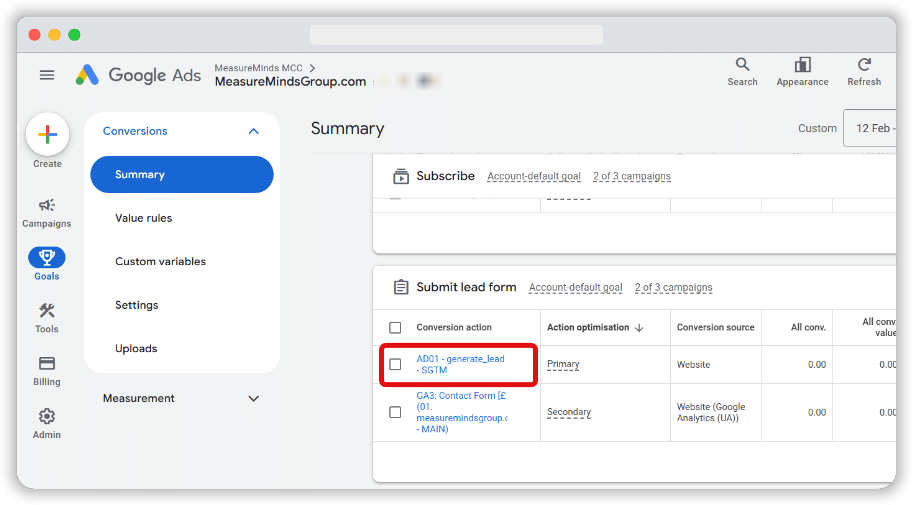This screenshot has width=917, height=505.
Task: Collapse the Conversions section
Action: pyautogui.click(x=253, y=131)
